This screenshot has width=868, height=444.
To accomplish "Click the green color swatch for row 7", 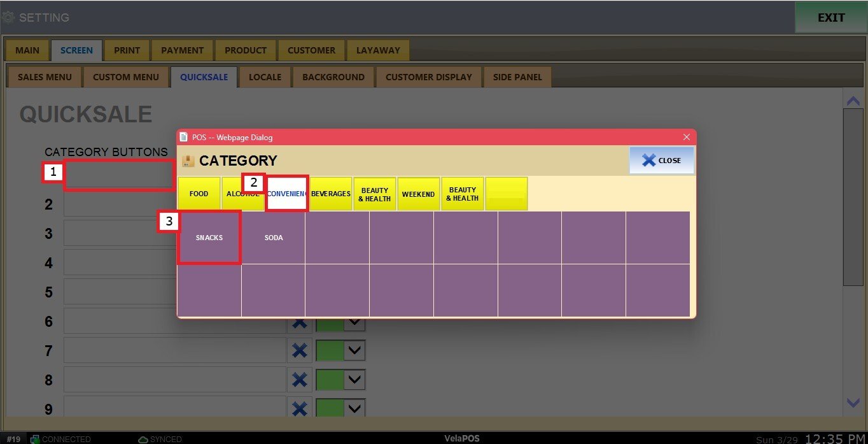I will (330, 350).
